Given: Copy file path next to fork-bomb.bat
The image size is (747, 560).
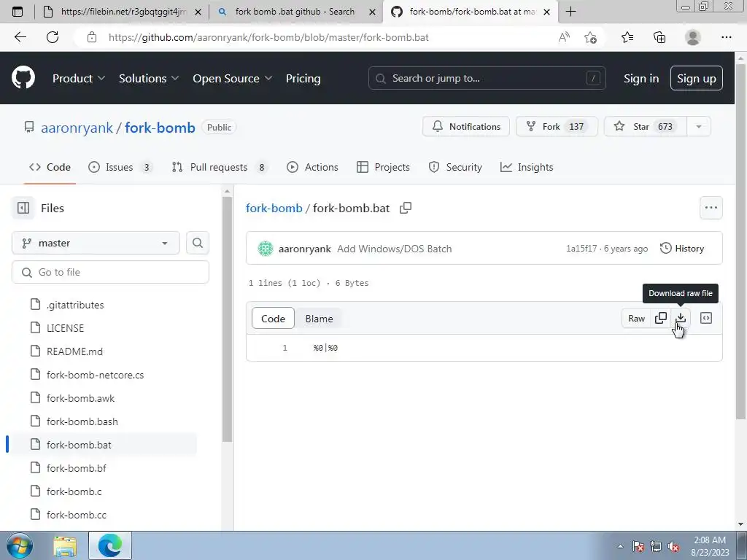Looking at the screenshot, I should coord(406,208).
